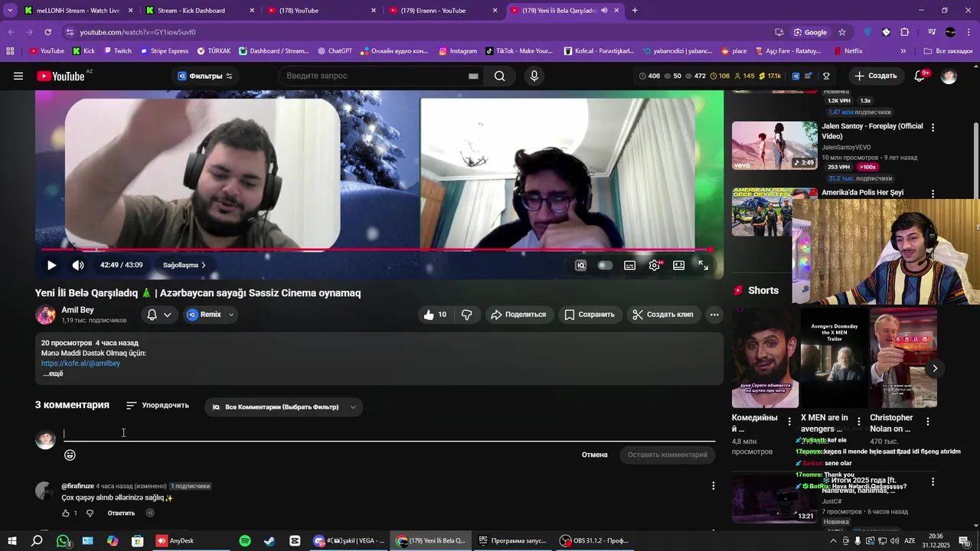Like the @firafiruze comment

pyautogui.click(x=66, y=514)
